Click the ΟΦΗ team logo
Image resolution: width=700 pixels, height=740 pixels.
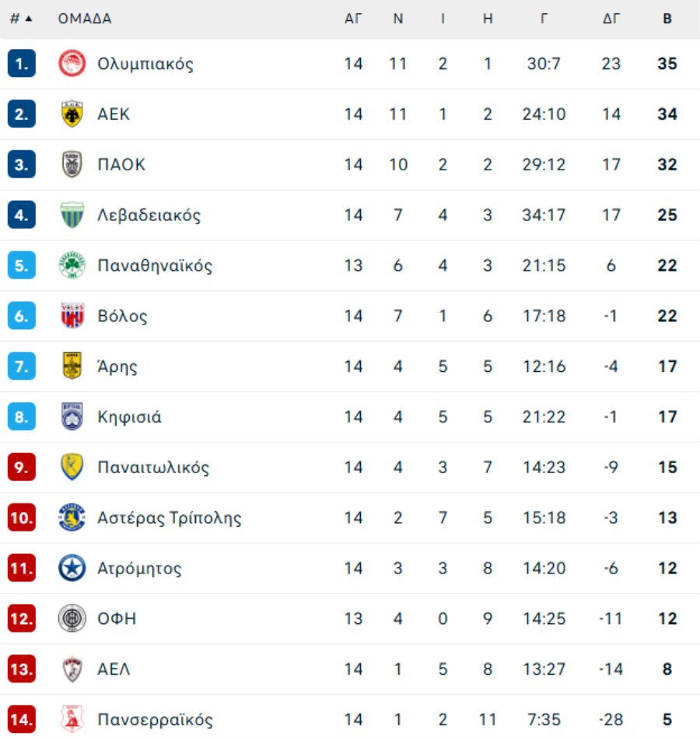(72, 619)
